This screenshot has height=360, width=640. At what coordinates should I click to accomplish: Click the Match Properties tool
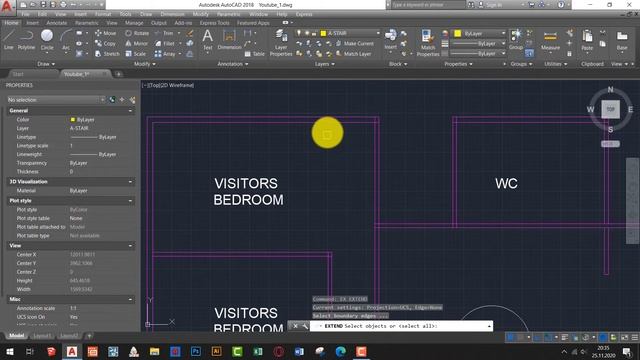pyautogui.click(x=428, y=42)
